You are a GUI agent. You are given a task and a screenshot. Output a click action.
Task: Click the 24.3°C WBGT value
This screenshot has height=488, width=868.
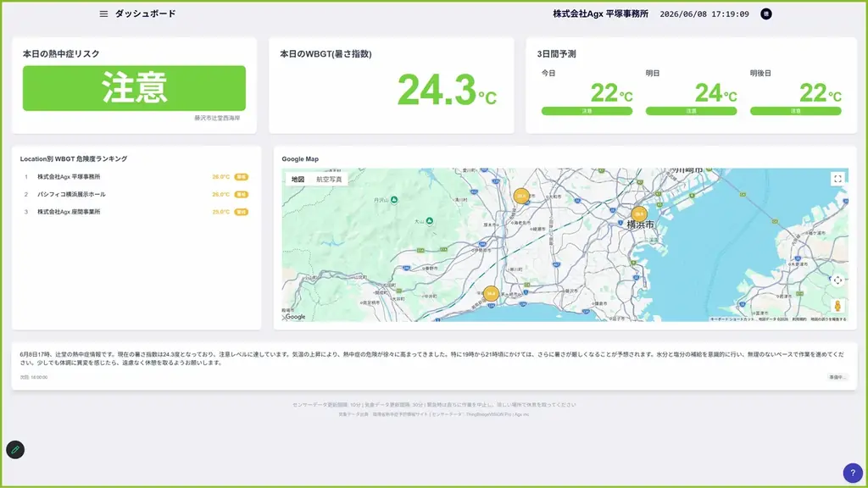tap(447, 90)
